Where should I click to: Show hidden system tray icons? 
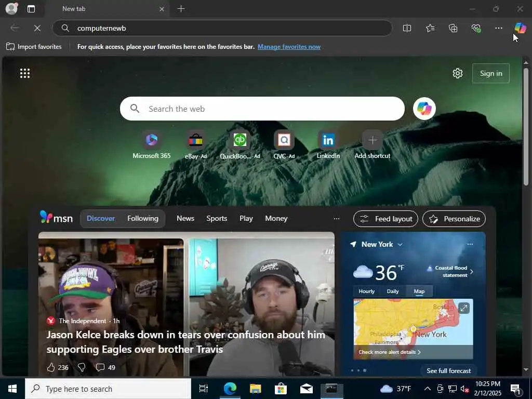pos(428,389)
